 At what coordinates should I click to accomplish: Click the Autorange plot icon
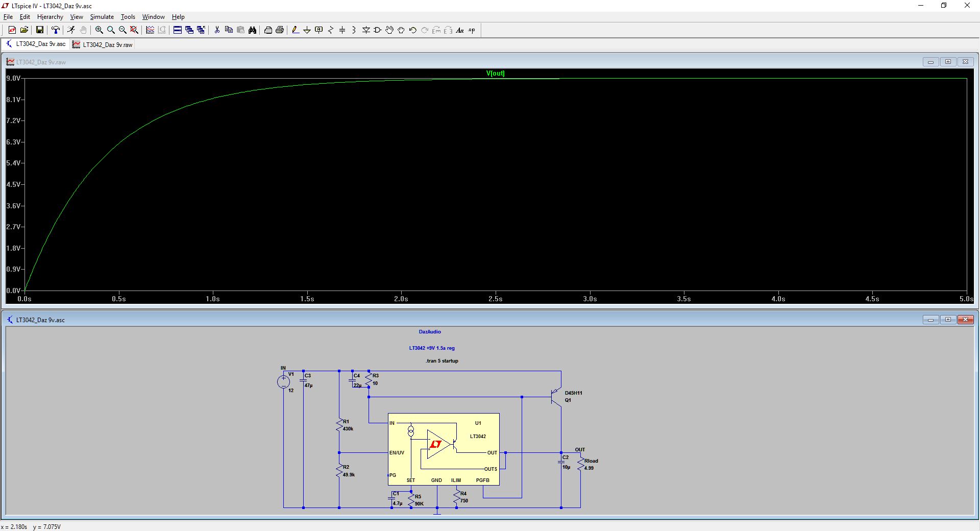150,30
